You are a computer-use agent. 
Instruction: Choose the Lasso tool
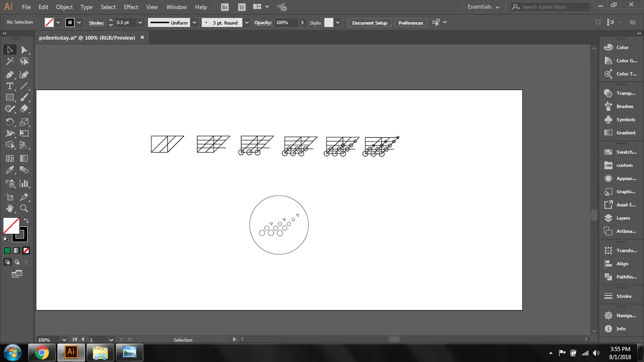point(24,61)
